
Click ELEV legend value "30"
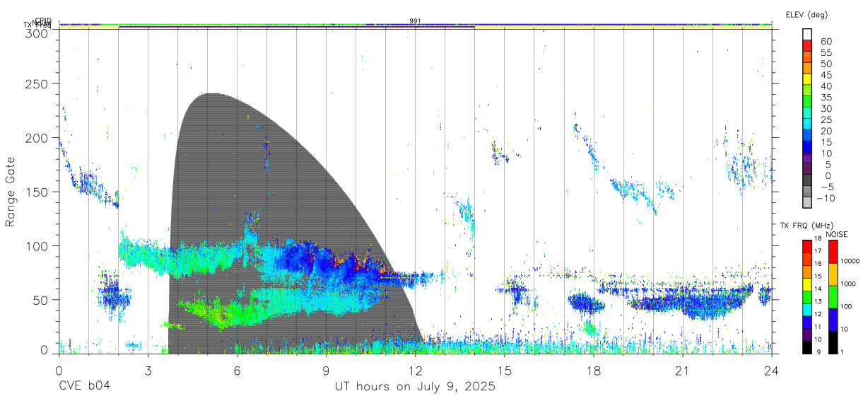[826, 108]
